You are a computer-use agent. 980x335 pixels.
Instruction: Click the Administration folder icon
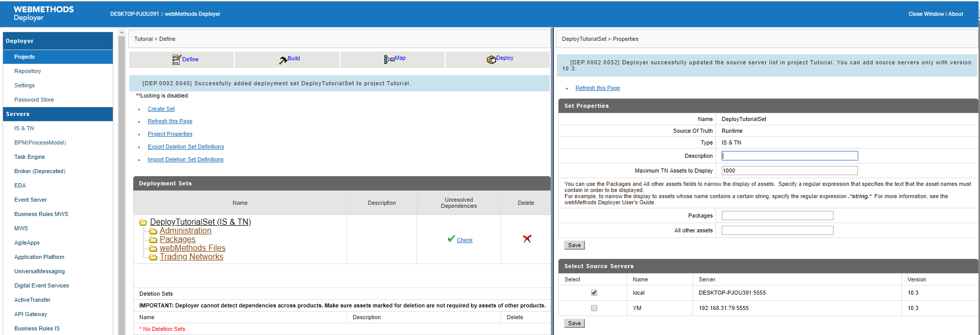(153, 231)
